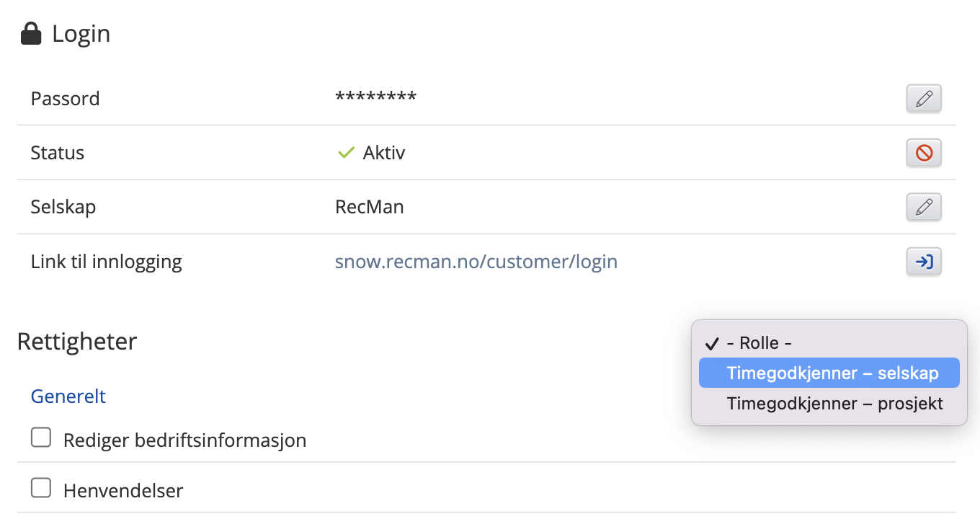Screen dimensions: 980x519
Task: Click the Aktiv status text
Action: click(384, 153)
